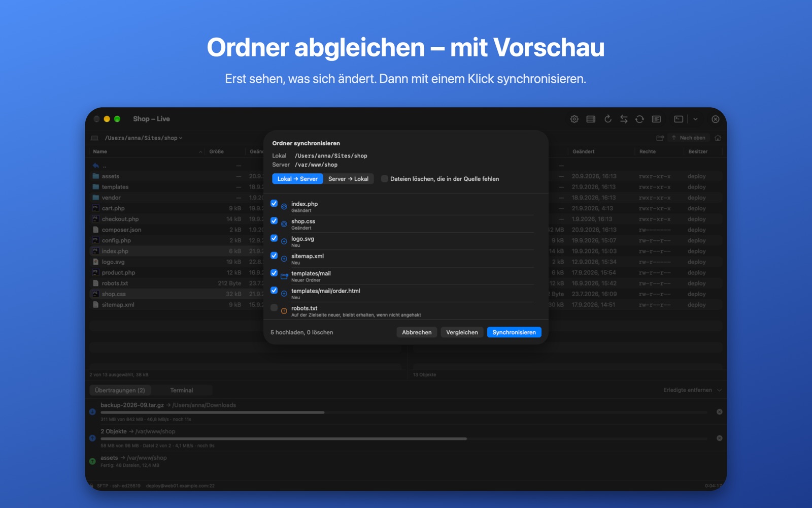This screenshot has height=508, width=812.
Task: Select the 'Lokal → Server' direction
Action: (x=297, y=179)
